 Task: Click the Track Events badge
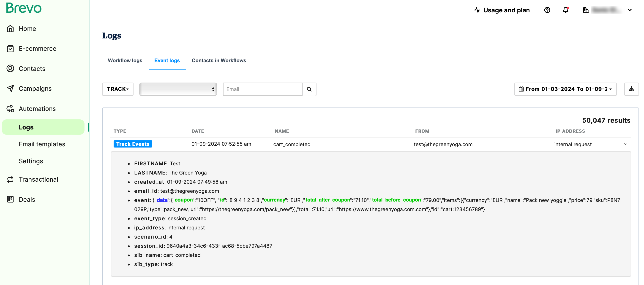coord(133,144)
